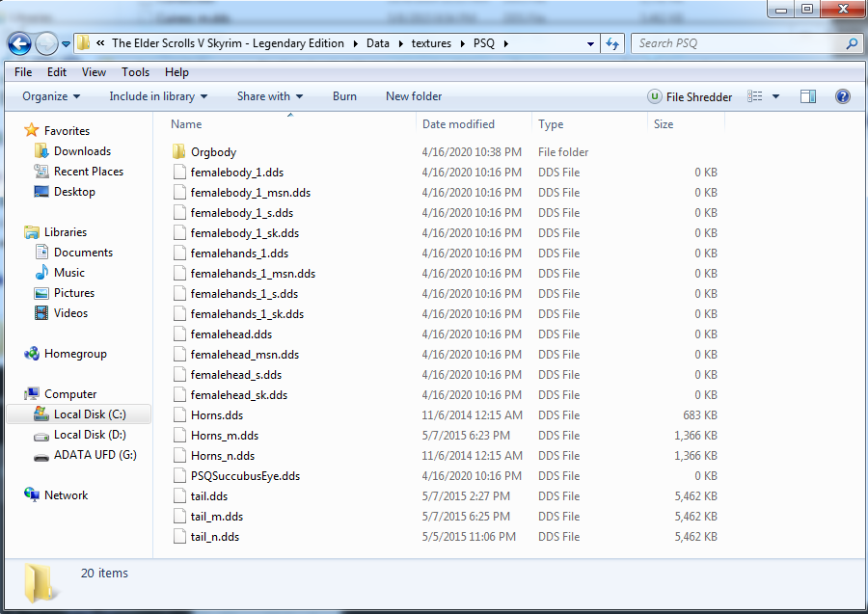Click the Burn button
This screenshot has height=614, width=868.
coord(344,96)
